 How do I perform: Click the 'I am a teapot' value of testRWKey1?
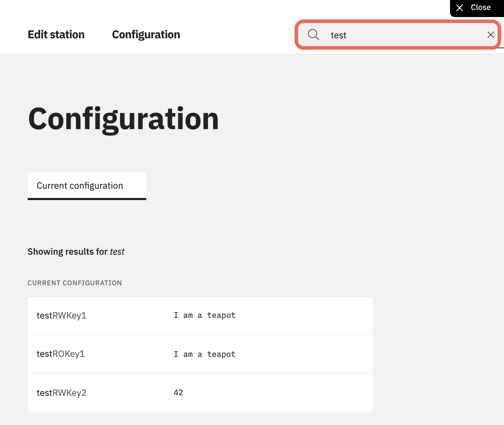coord(204,315)
